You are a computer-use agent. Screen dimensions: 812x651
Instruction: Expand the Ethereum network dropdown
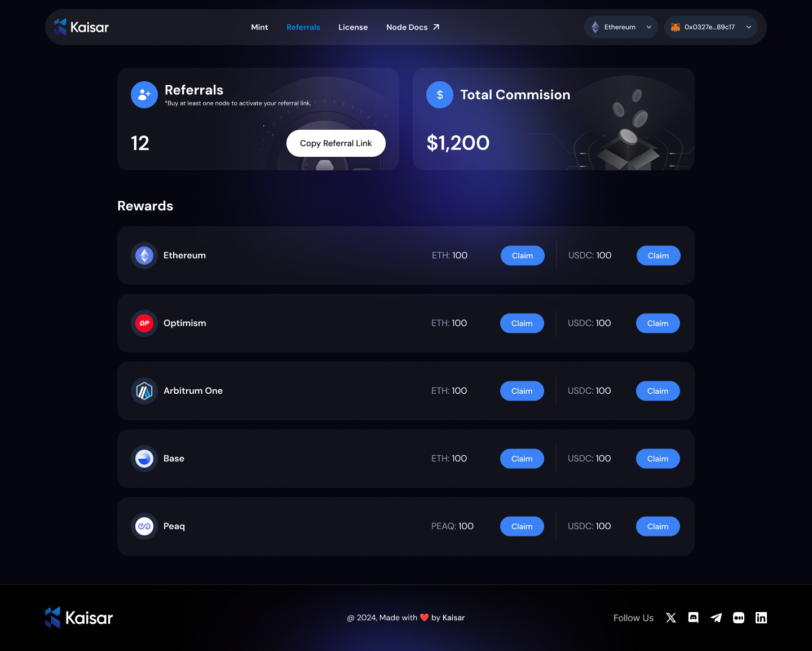tap(621, 27)
